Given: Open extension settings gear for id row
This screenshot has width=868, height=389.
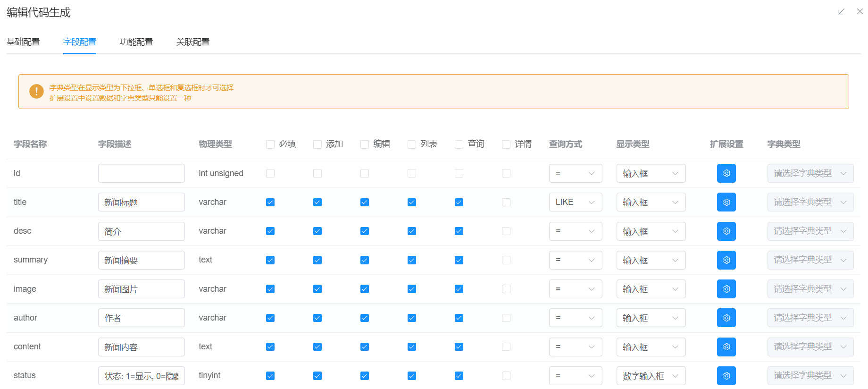Looking at the screenshot, I should point(726,173).
